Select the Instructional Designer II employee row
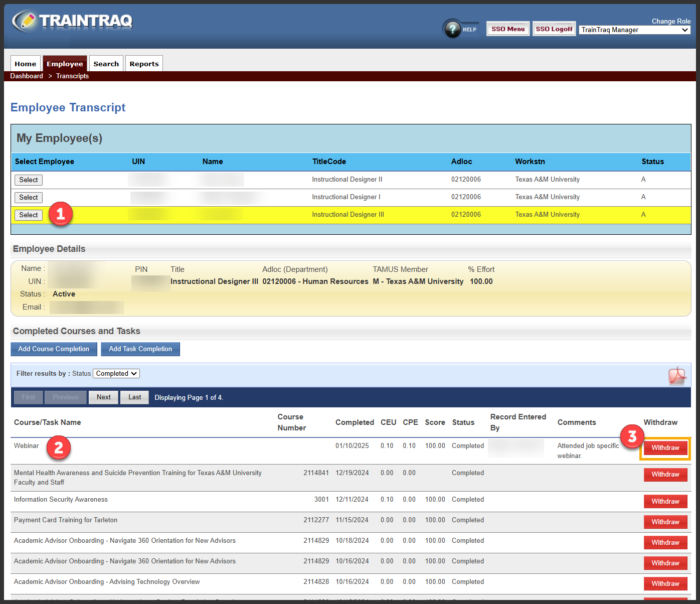Screen dimensions: 700x604 point(28,180)
